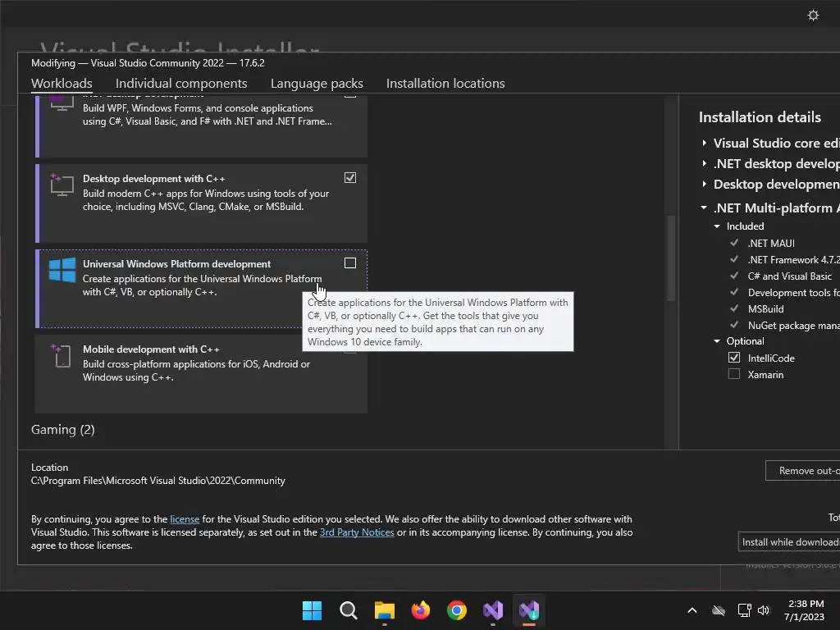The height and width of the screenshot is (630, 840).
Task: Click Mobile development with C++ title
Action: [x=151, y=349]
